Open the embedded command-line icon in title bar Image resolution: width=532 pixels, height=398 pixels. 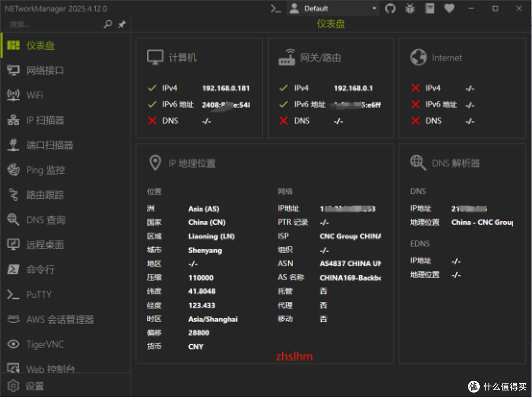point(276,8)
